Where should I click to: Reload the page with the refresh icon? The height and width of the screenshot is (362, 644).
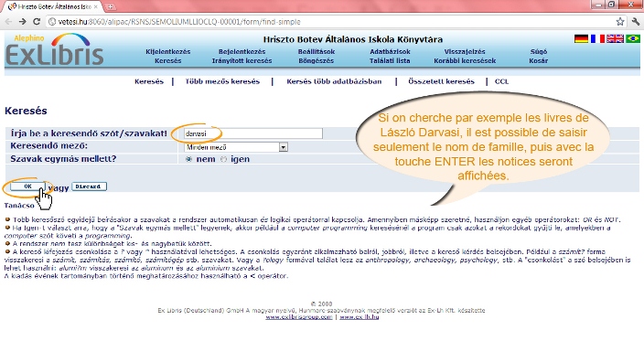tap(37, 22)
